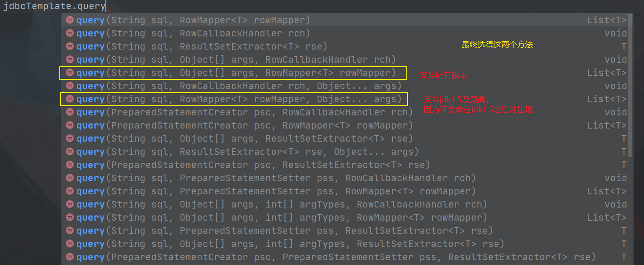Click method icon of query(String sql, PreparedStatementSetter pss, ResultSetExtractor<T> rse)

tap(69, 231)
